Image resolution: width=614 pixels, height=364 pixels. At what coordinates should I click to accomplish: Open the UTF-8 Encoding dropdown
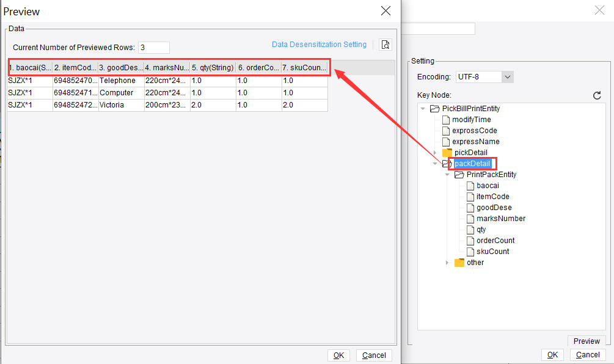(x=508, y=76)
